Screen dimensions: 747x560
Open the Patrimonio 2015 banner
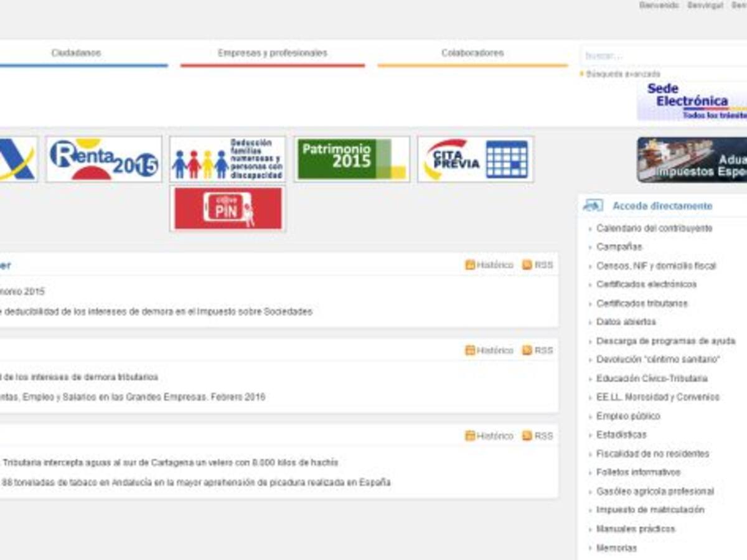tap(352, 159)
